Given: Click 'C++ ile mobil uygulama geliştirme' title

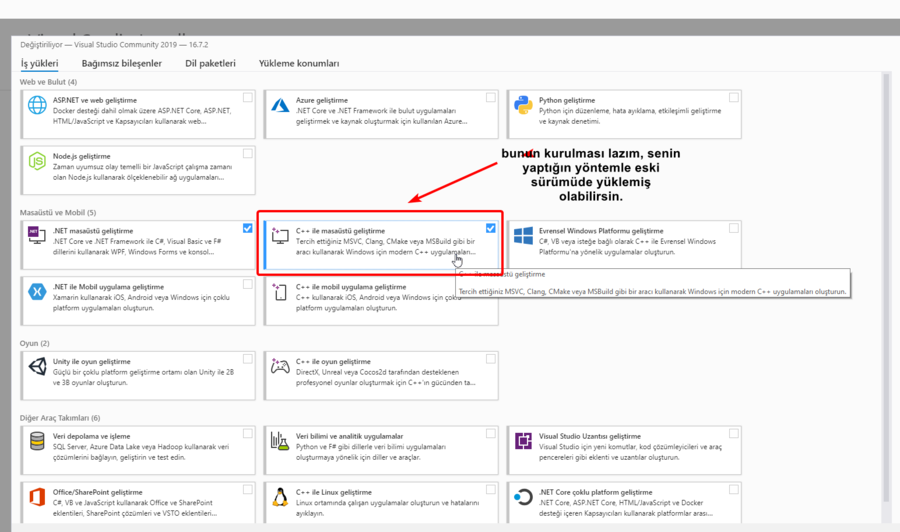Looking at the screenshot, I should [x=351, y=287].
